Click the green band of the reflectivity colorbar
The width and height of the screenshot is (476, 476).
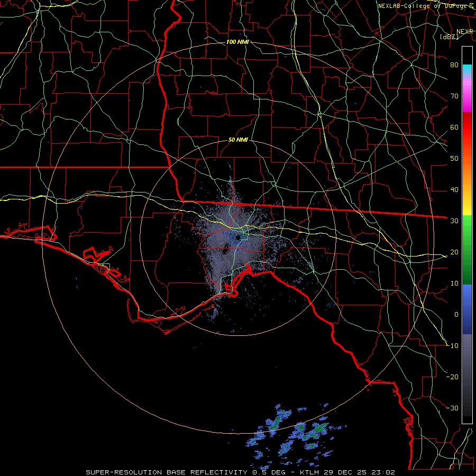click(x=467, y=250)
